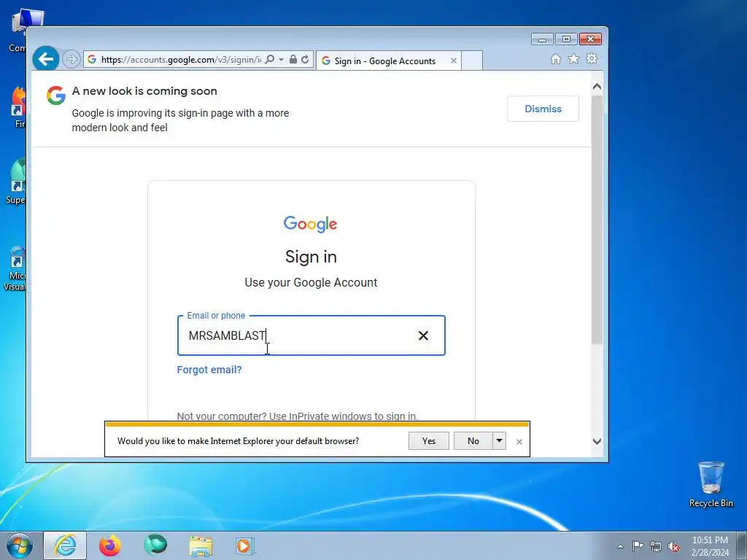Image resolution: width=747 pixels, height=560 pixels.
Task: Open Internet Explorer tools gear menu
Action: tap(592, 58)
